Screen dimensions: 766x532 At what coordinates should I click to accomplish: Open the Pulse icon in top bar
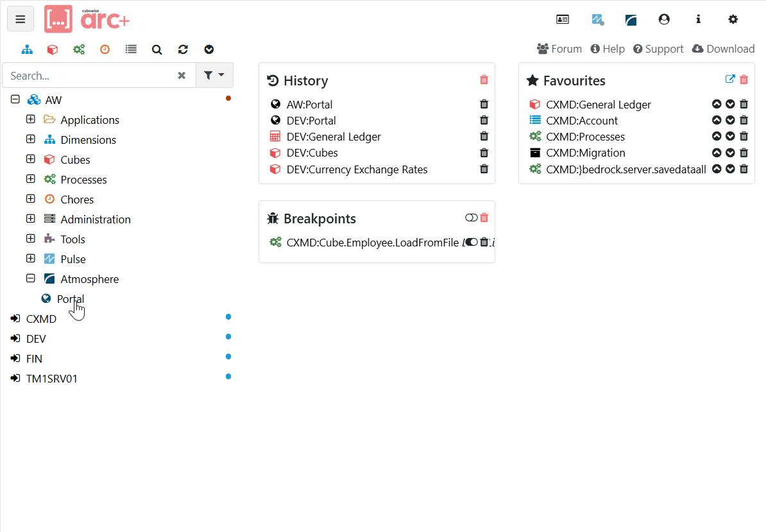point(597,19)
